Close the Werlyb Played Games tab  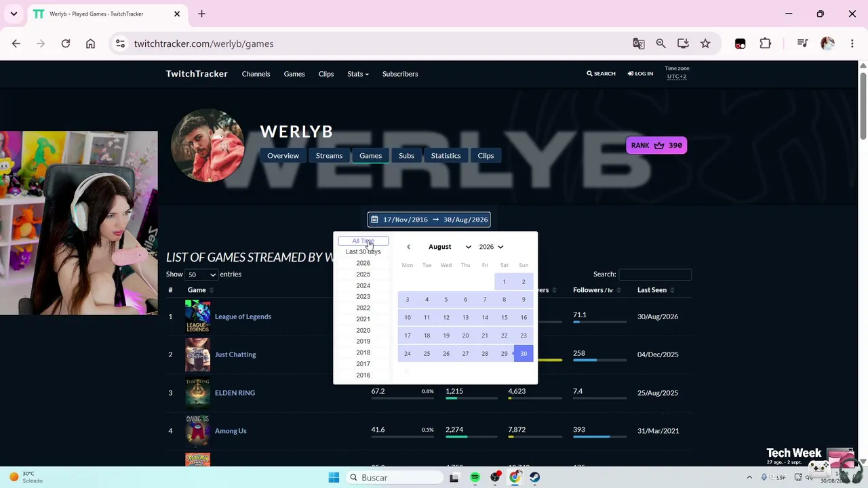(x=177, y=14)
